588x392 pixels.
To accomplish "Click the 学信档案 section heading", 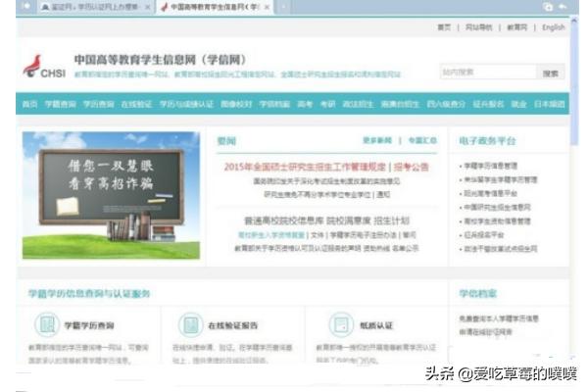I will point(478,293).
